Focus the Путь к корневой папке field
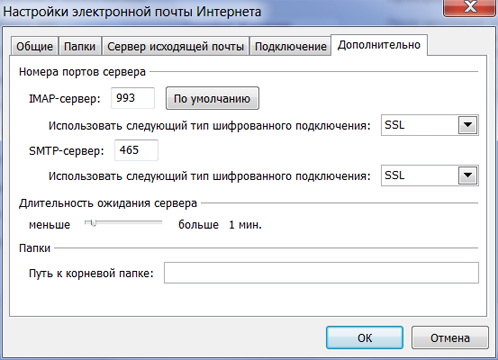 321,273
